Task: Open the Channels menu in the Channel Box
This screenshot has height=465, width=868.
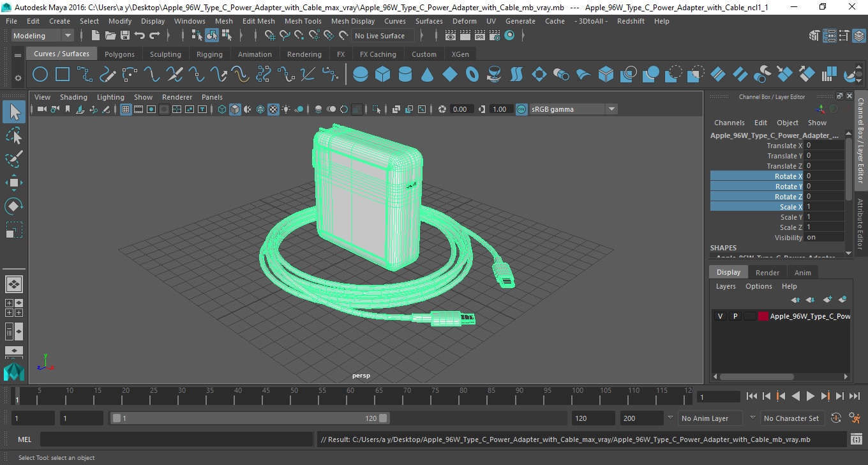Action: 730,123
